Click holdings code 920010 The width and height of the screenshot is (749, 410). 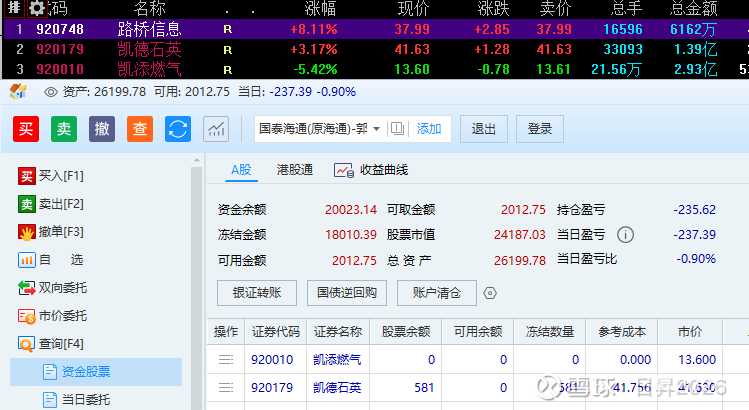click(272, 360)
